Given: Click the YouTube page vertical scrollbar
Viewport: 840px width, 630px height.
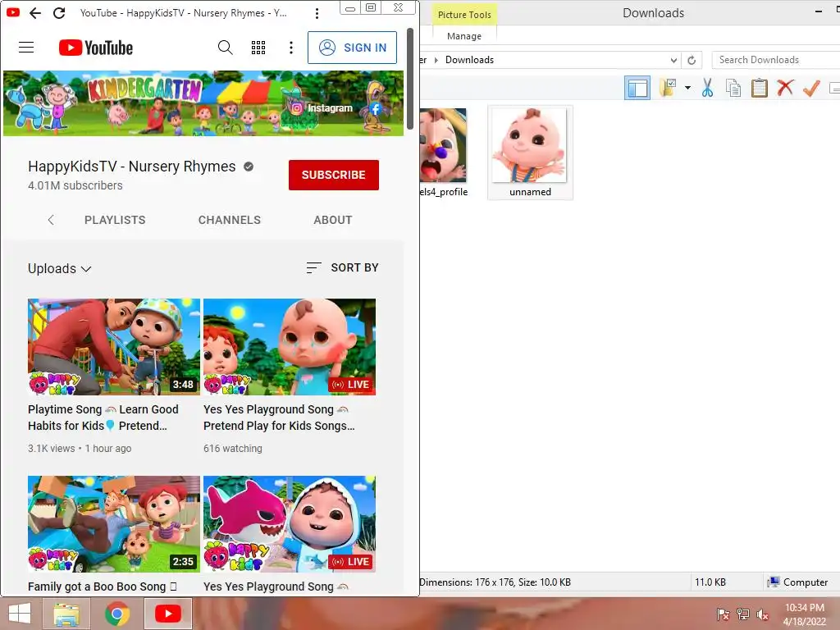Looking at the screenshot, I should [410, 79].
